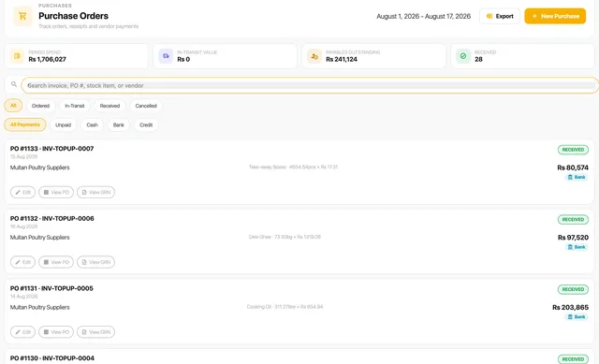Filter by Cancelled status
Viewport: 599px width, 364px height.
146,106
